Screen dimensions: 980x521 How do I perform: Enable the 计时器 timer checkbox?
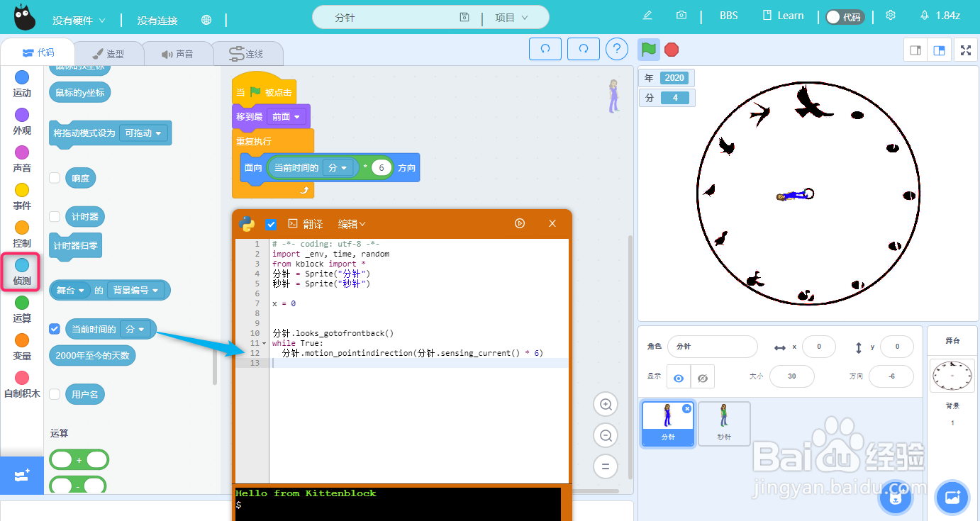55,216
